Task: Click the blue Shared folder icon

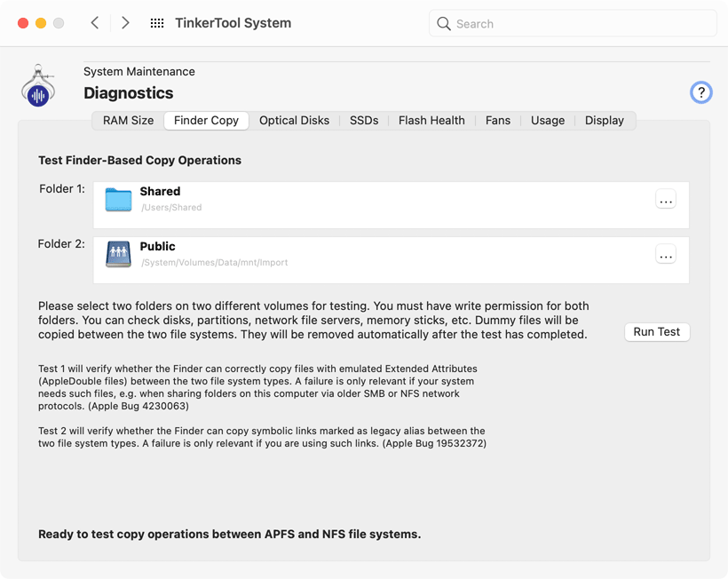Action: [x=118, y=200]
